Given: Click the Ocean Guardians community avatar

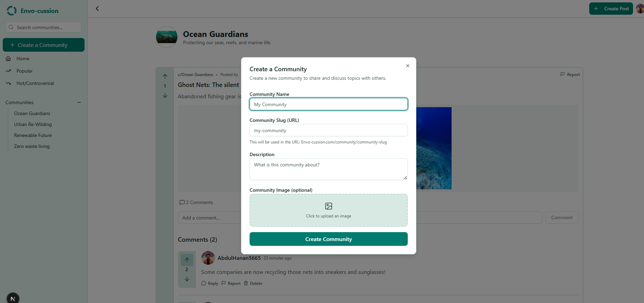Looking at the screenshot, I should 167,37.
